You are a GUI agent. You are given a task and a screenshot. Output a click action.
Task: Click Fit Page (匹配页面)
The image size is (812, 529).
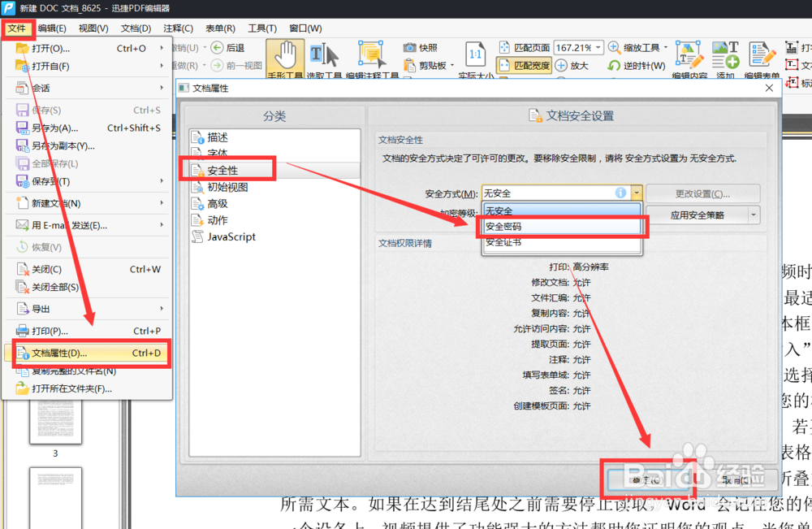click(524, 48)
